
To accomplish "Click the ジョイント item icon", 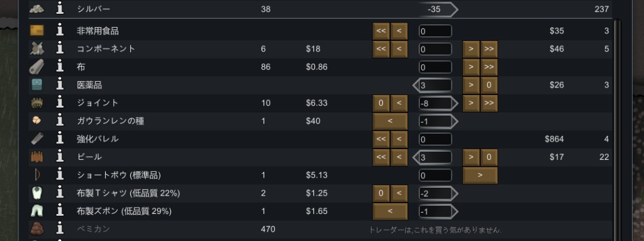I will (37, 103).
